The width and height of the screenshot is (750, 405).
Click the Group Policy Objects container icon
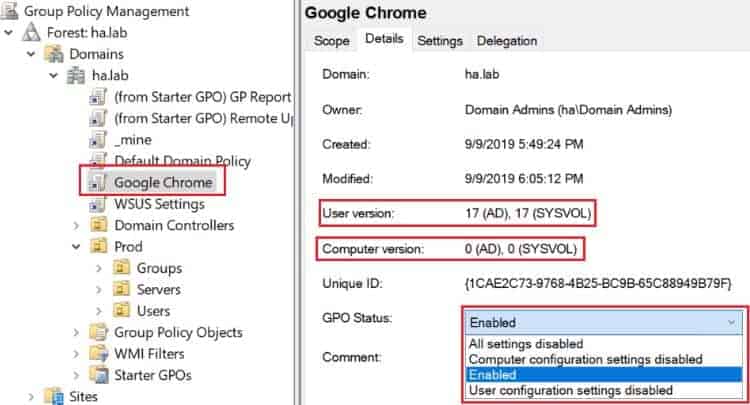click(x=99, y=332)
